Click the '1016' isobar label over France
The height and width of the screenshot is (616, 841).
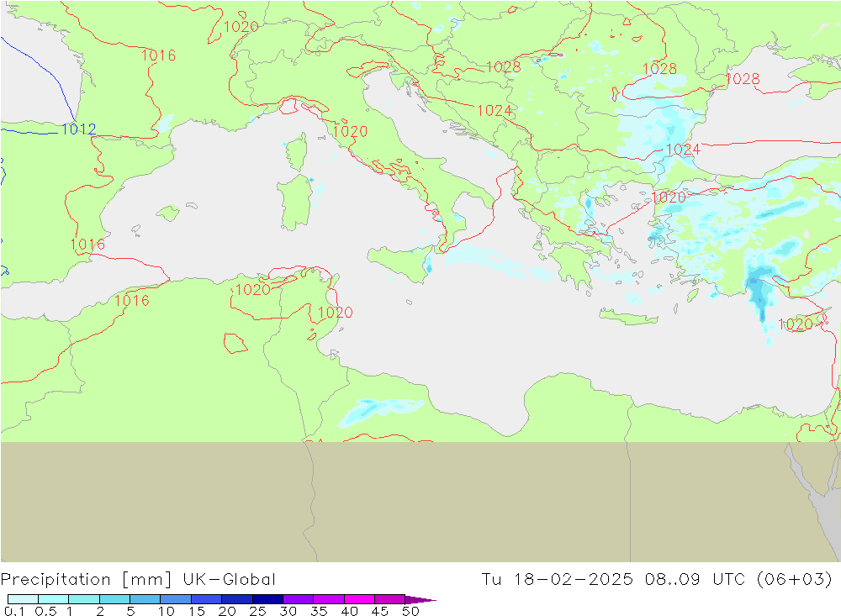click(x=158, y=55)
